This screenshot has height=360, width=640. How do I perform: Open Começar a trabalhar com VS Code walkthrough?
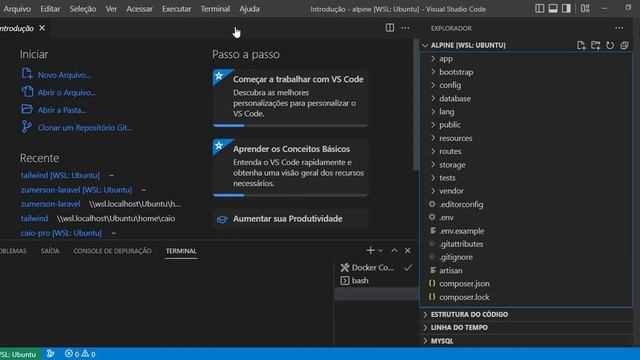click(290, 98)
